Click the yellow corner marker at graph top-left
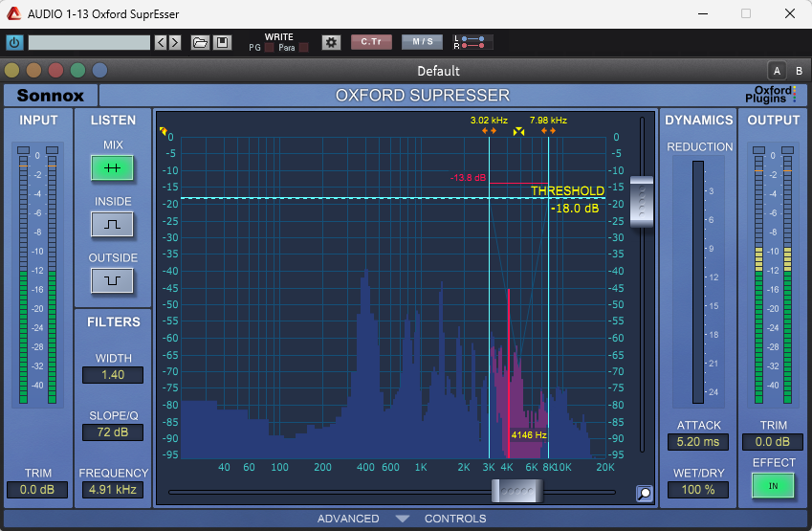The image size is (812, 531). point(164,131)
